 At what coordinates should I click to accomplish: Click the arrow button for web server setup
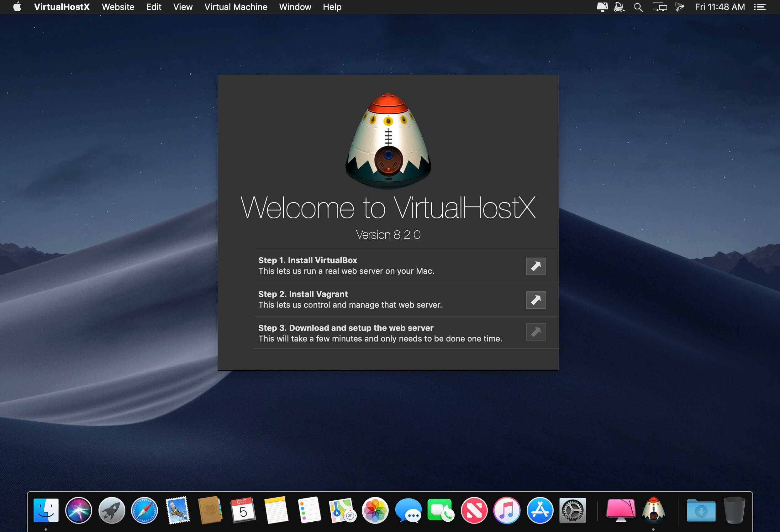[536, 332]
